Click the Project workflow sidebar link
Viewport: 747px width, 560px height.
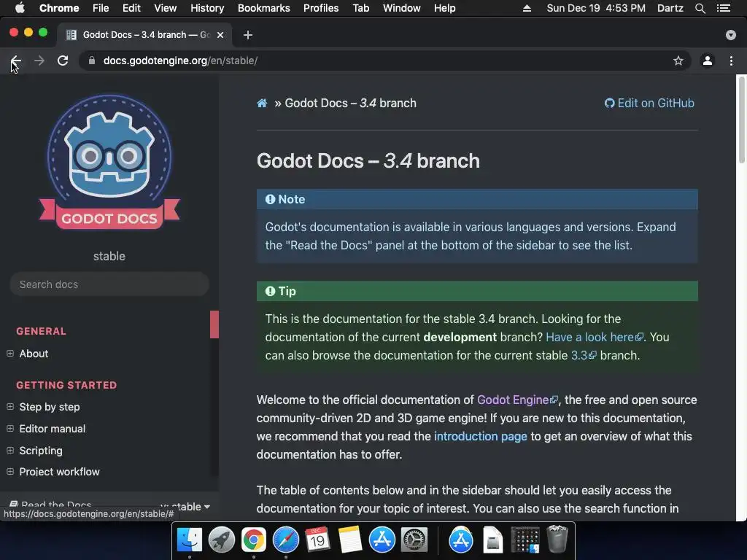pos(60,472)
